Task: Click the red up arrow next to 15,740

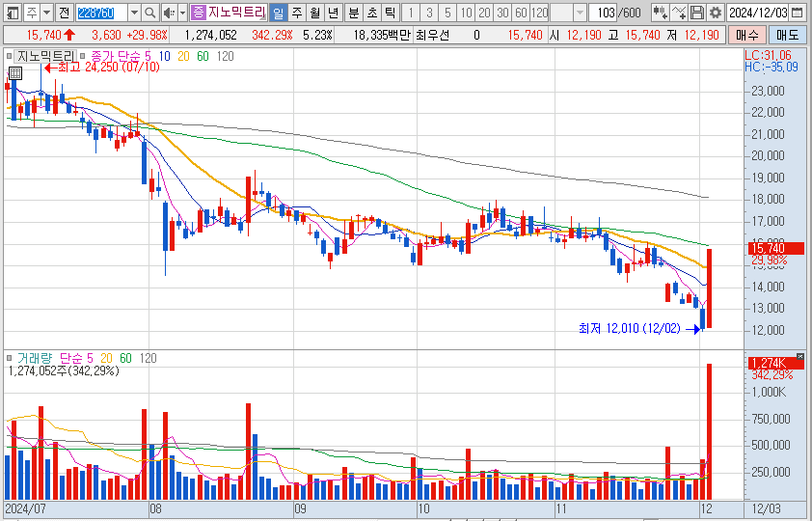Action: pyautogui.click(x=69, y=36)
